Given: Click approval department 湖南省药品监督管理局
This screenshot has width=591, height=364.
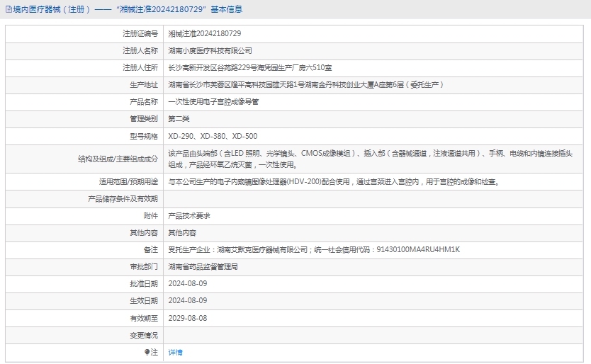Looking at the screenshot, I should click(203, 267).
